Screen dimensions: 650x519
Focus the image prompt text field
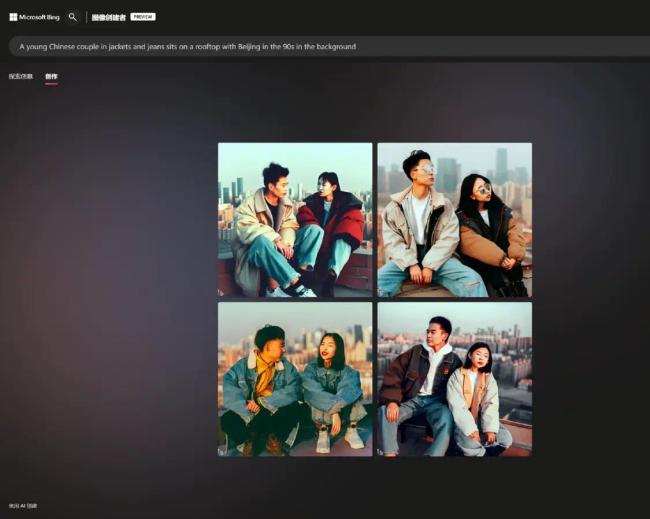(329, 46)
